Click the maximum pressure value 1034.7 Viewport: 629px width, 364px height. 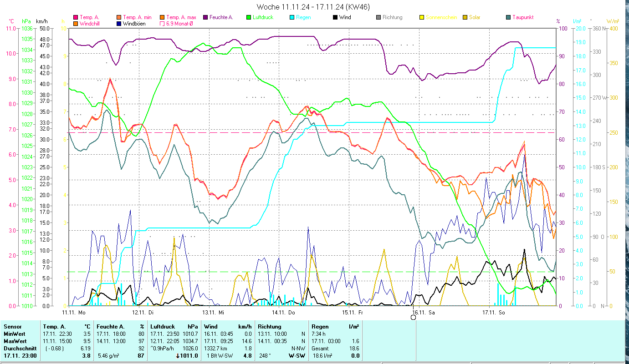click(x=190, y=341)
